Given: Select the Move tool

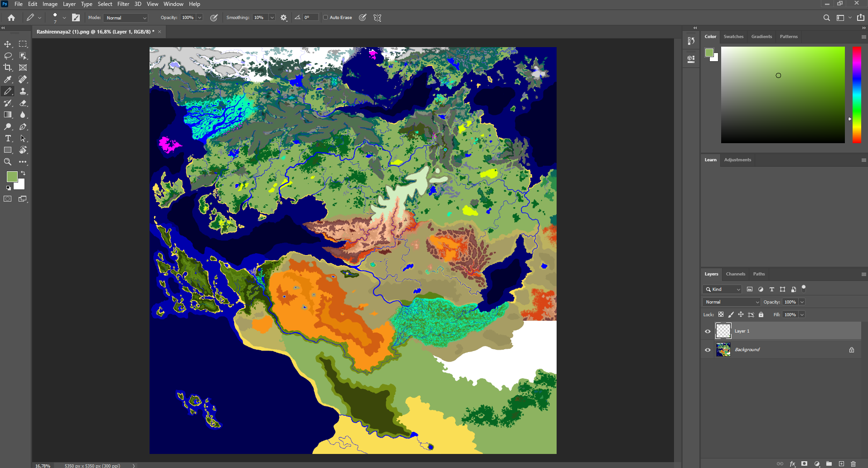Looking at the screenshot, I should pyautogui.click(x=8, y=44).
